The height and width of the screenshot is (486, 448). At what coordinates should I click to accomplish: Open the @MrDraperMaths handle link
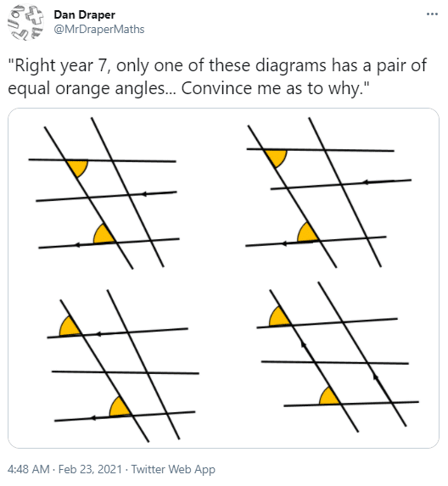99,30
